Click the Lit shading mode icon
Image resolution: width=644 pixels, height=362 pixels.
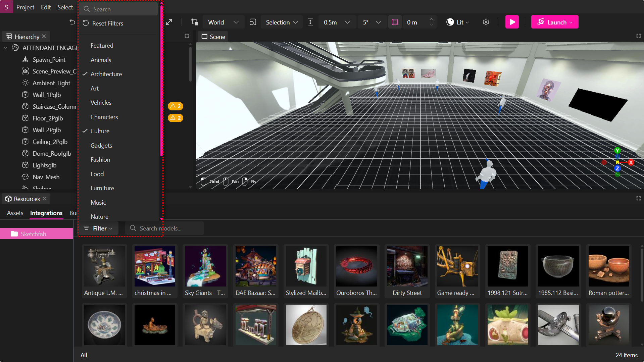(450, 22)
